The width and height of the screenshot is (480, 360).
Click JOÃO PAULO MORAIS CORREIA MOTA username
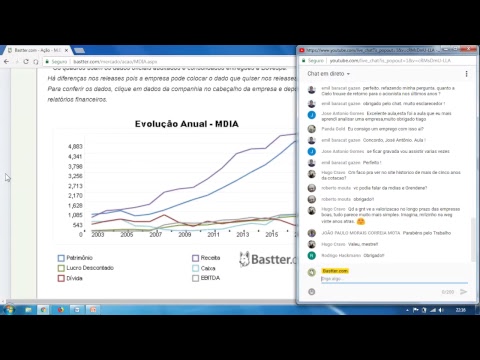(x=360, y=233)
